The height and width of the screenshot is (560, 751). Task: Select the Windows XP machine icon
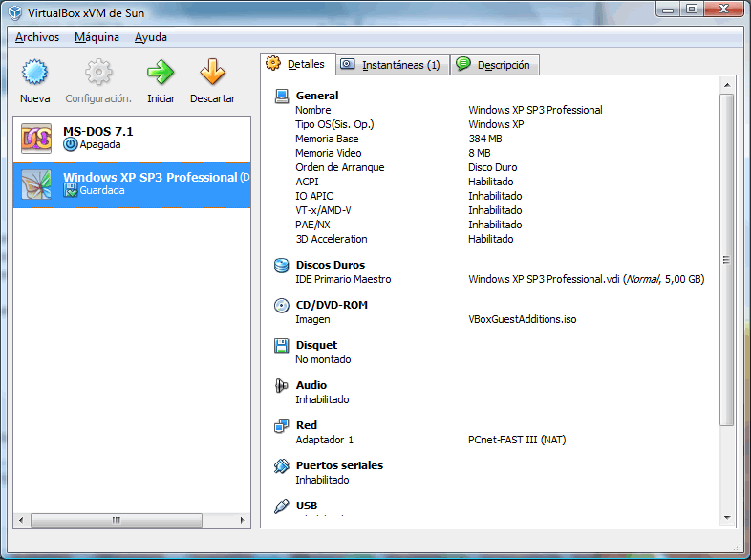tap(36, 184)
